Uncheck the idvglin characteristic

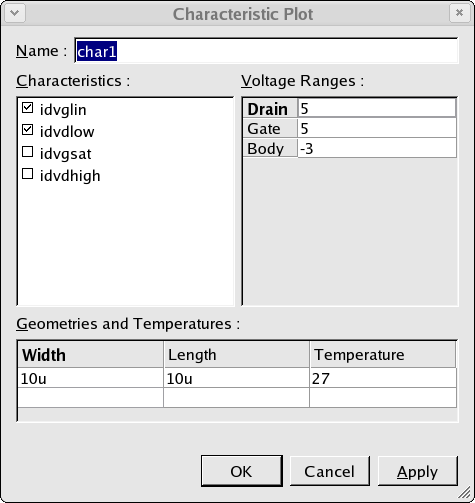[27, 108]
